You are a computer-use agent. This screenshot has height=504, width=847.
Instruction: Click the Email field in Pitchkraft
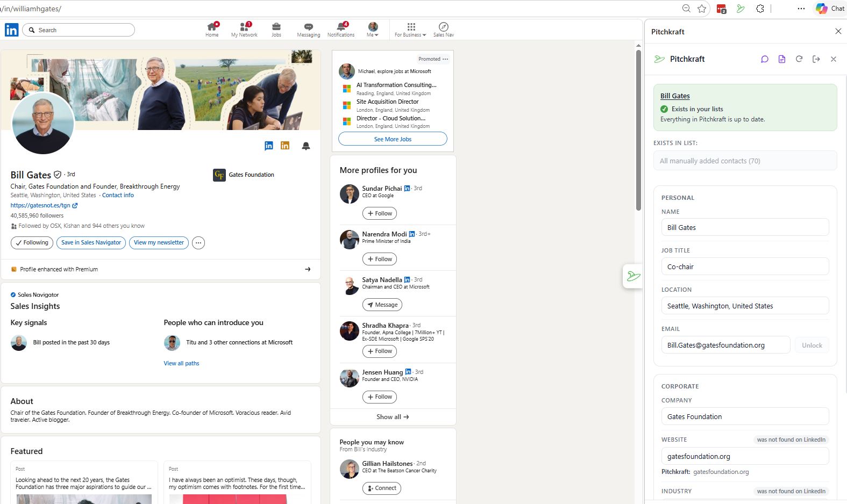pyautogui.click(x=725, y=345)
